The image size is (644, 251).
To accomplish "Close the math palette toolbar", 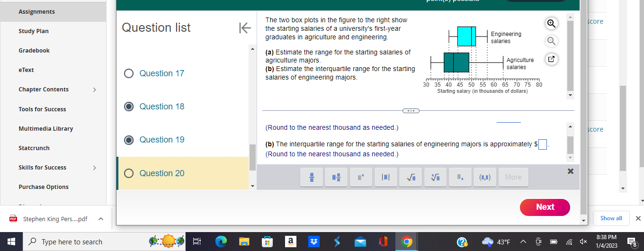I will point(570,171).
